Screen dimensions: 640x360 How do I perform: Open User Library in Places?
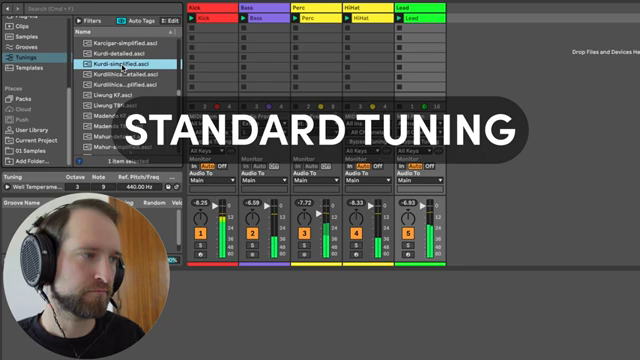coord(31,130)
